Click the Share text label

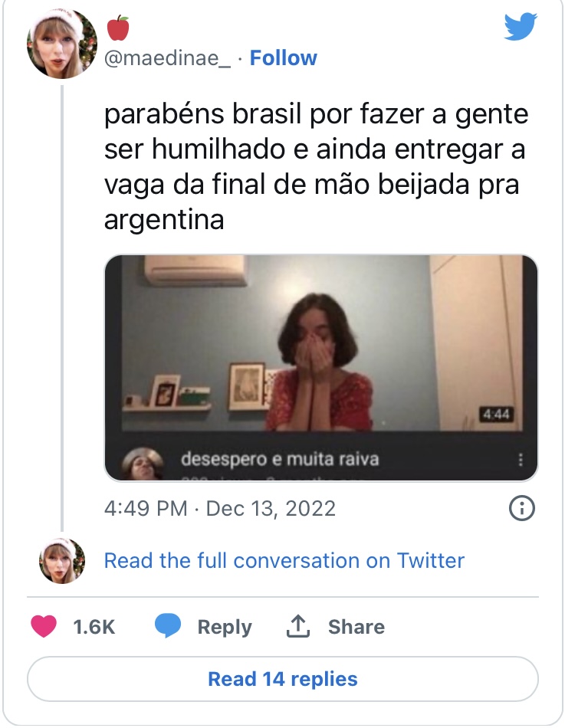[x=356, y=627]
